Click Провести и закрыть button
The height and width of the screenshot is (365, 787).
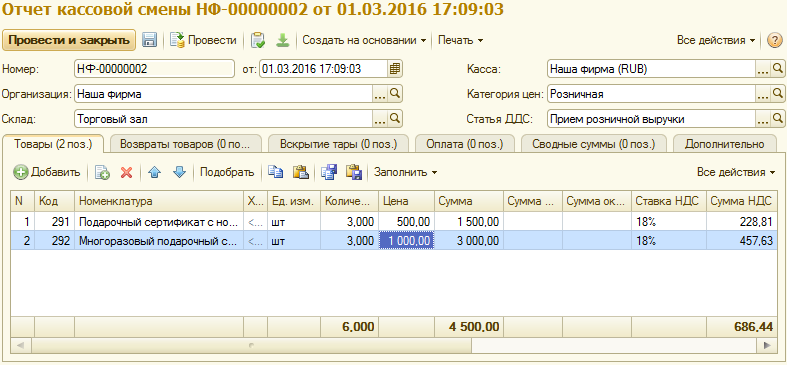point(69,40)
